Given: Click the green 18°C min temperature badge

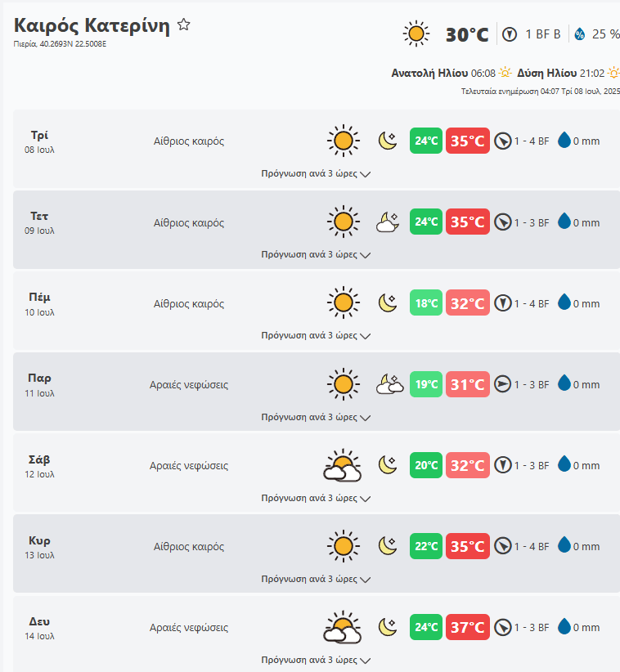Looking at the screenshot, I should 426,303.
